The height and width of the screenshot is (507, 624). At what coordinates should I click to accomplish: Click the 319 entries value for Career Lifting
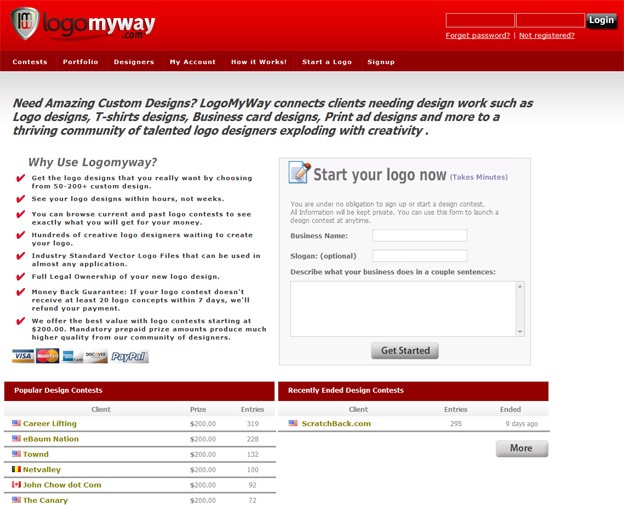(253, 424)
